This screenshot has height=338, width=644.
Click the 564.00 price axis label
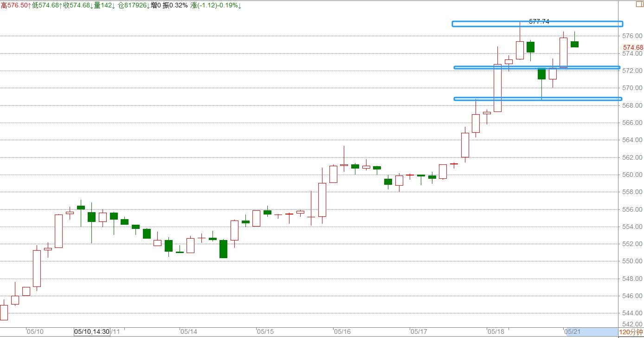[632, 140]
